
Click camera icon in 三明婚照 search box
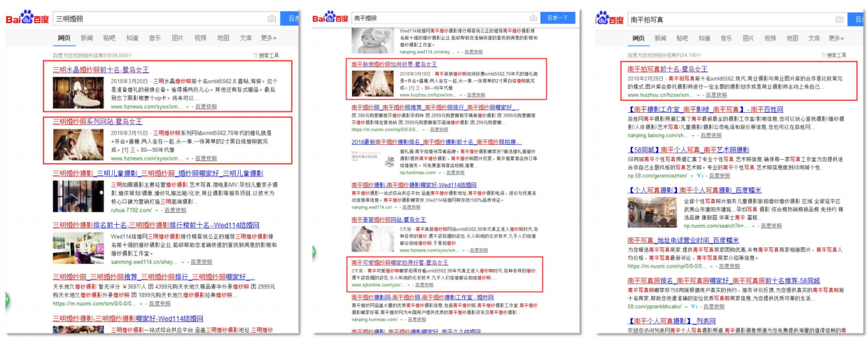[272, 18]
